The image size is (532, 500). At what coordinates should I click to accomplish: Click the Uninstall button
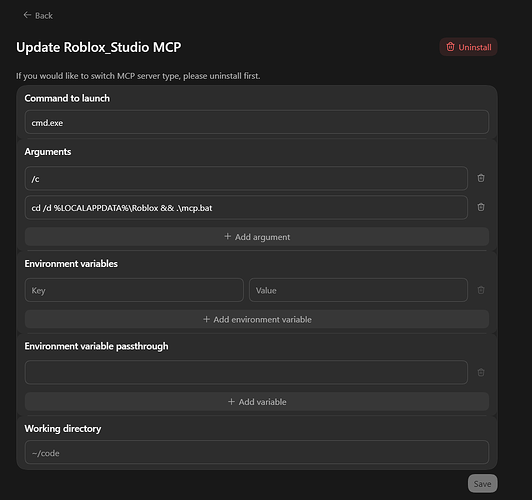coord(468,47)
